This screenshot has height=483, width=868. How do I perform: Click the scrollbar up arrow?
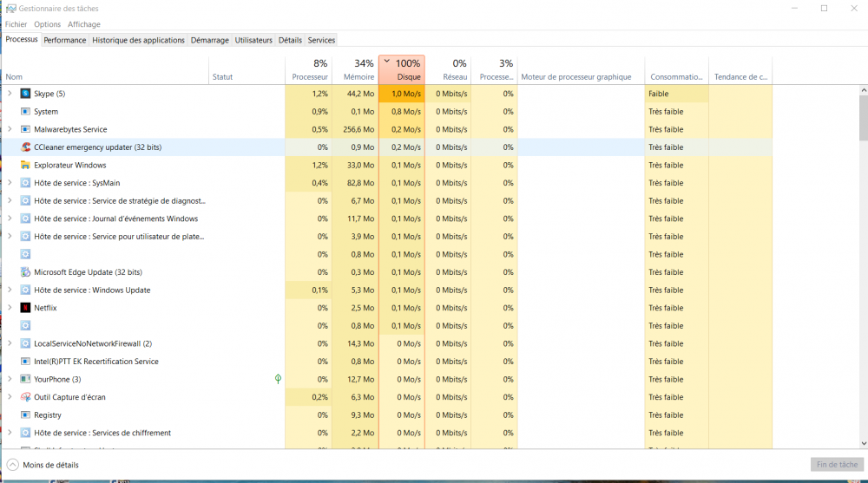point(864,89)
